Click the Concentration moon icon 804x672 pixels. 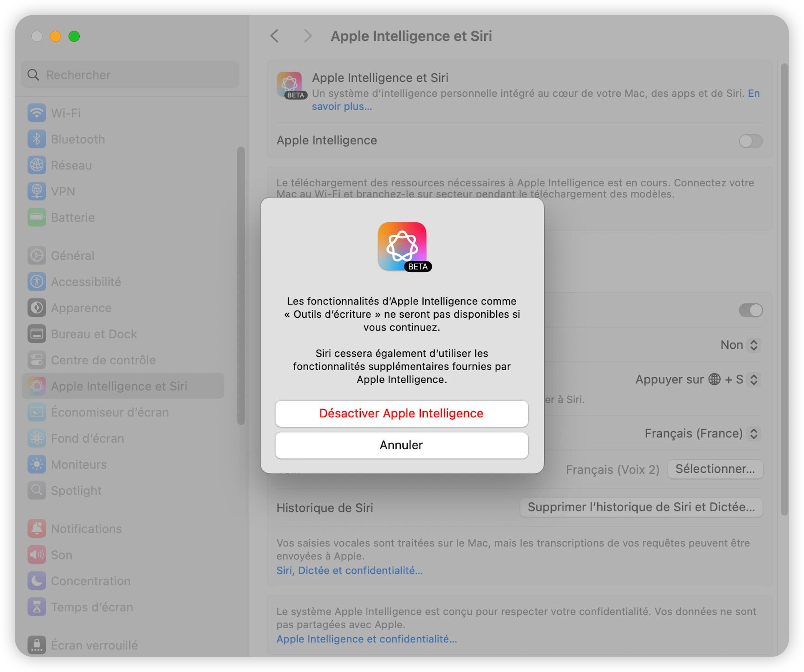pyautogui.click(x=37, y=581)
